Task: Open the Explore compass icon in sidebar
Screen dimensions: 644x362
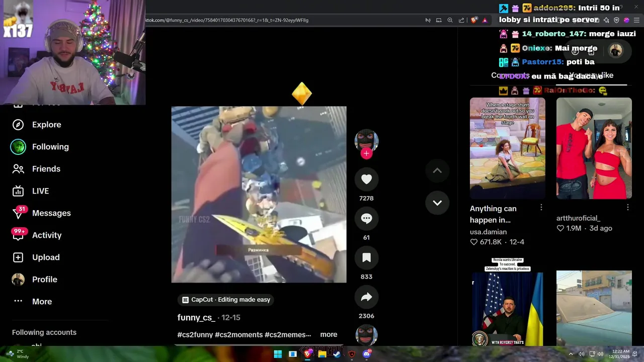Action: coord(18,125)
